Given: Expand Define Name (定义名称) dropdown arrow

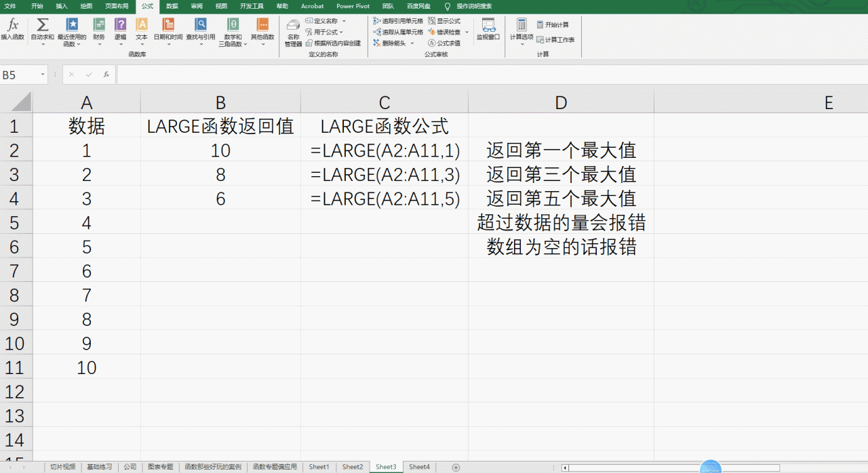Looking at the screenshot, I should (344, 21).
